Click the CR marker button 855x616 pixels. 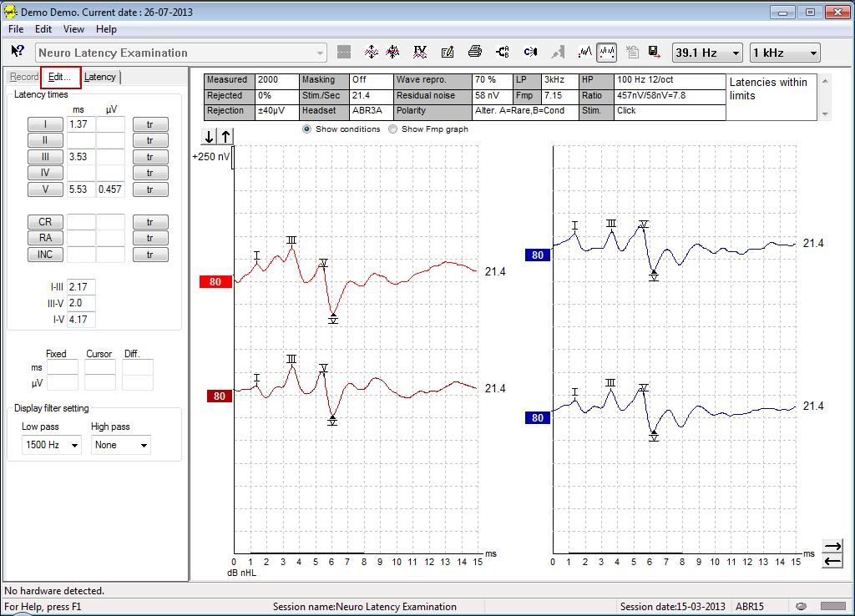(x=45, y=222)
